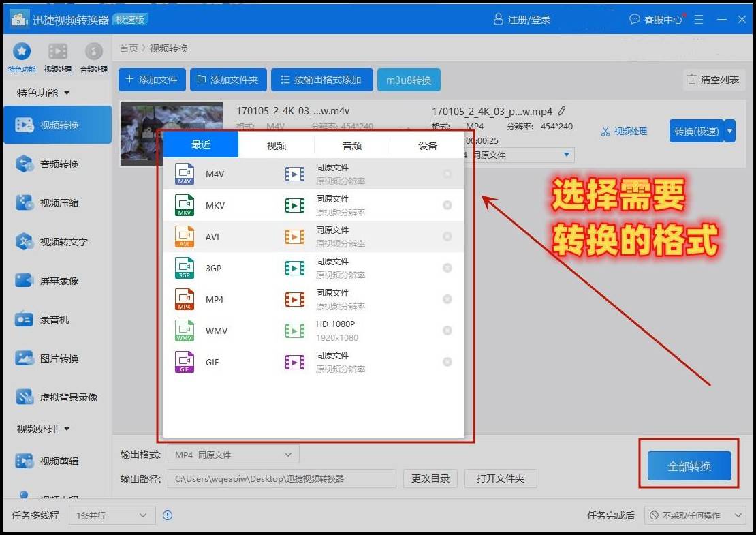756x535 pixels.
Task: Remove the AVI recent format entry
Action: click(447, 236)
